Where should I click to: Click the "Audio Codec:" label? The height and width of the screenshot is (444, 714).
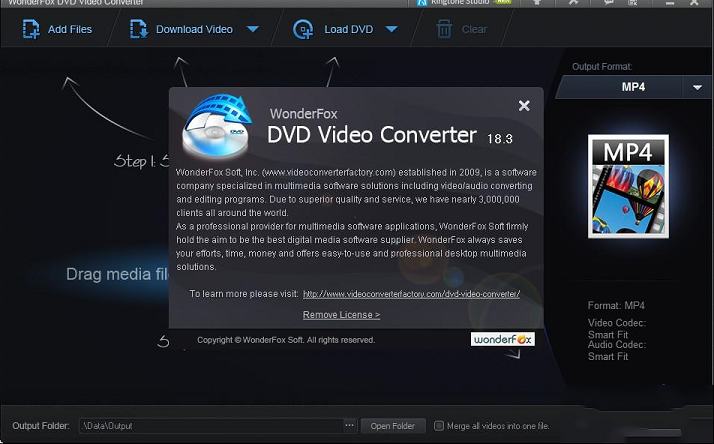click(x=617, y=345)
